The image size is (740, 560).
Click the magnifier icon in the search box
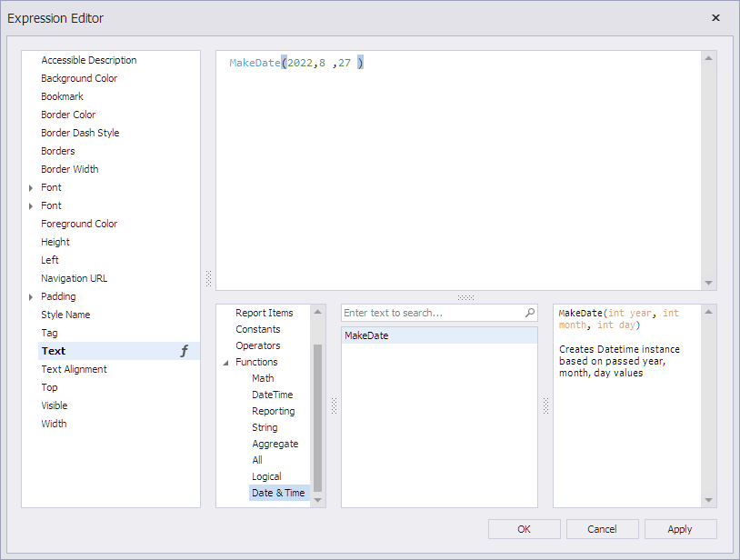530,313
